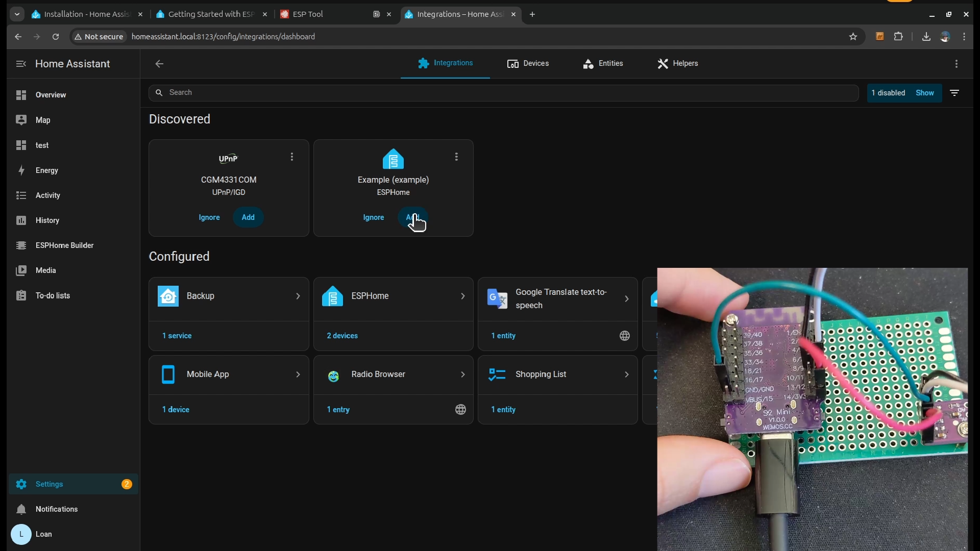Open the browser extensions menu

click(x=898, y=37)
